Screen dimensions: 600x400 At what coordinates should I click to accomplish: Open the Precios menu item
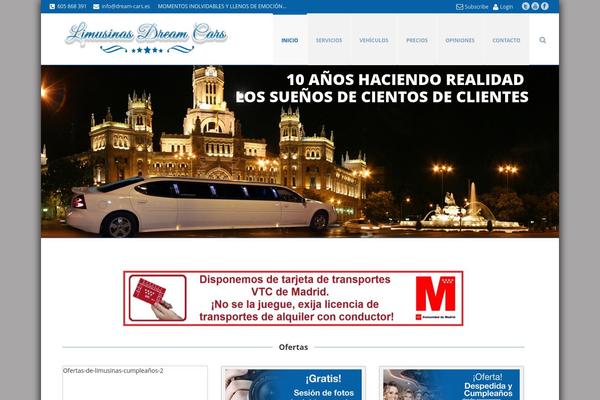point(417,40)
